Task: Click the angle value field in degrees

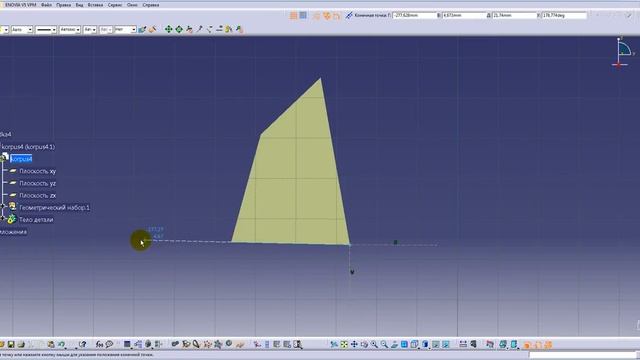Action: pos(564,15)
